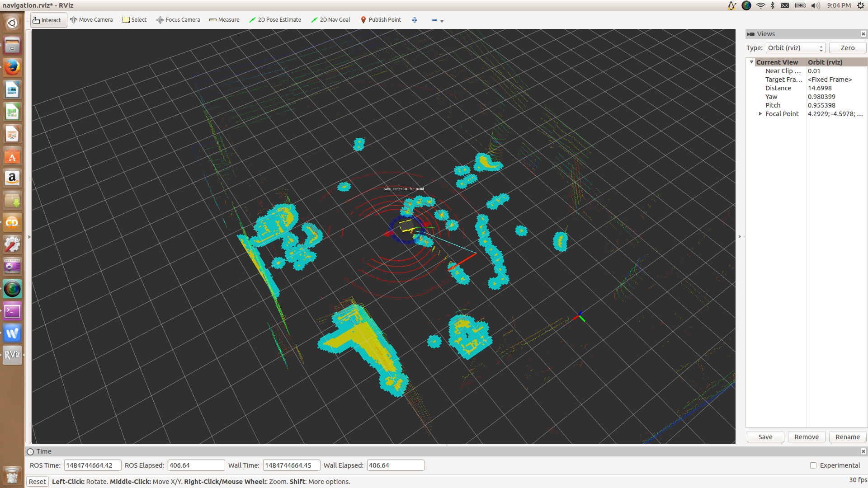
Task: Click the Time panel clock icon
Action: pyautogui.click(x=30, y=451)
